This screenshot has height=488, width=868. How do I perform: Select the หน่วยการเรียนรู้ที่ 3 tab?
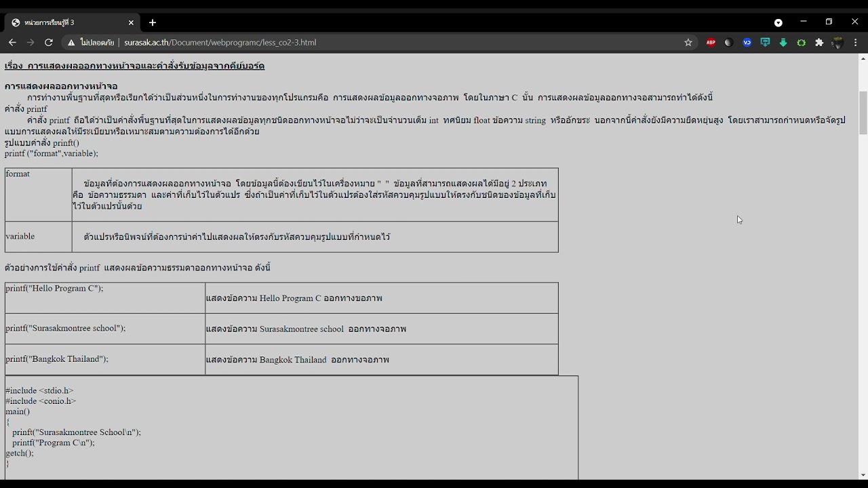click(73, 22)
